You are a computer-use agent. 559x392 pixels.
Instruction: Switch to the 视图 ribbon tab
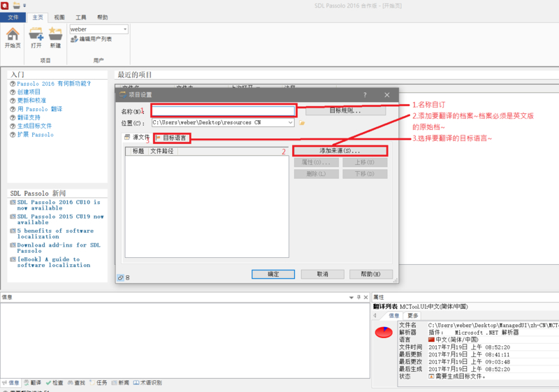[x=59, y=17]
